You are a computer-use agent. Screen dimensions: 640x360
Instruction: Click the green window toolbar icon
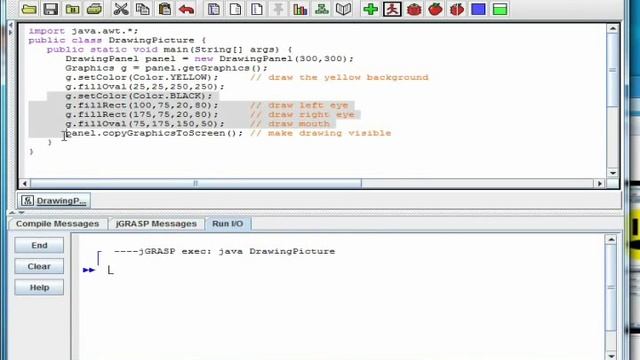click(500, 9)
